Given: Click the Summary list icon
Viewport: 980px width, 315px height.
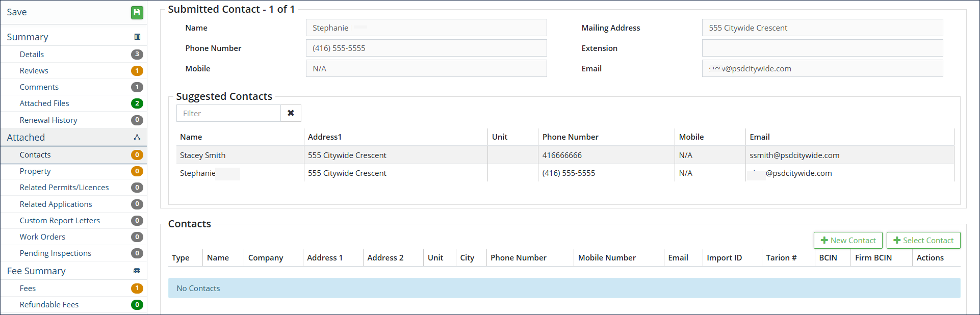Looking at the screenshot, I should [137, 37].
